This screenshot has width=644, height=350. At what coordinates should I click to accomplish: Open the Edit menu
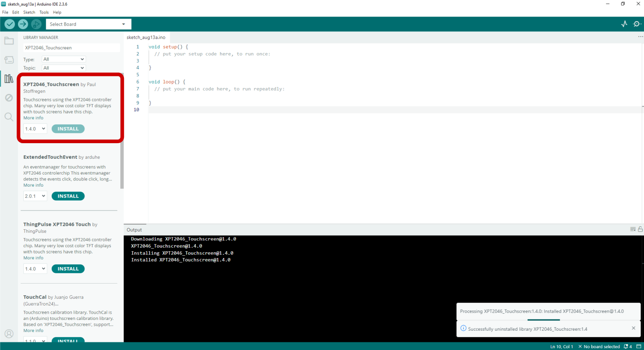click(x=16, y=12)
